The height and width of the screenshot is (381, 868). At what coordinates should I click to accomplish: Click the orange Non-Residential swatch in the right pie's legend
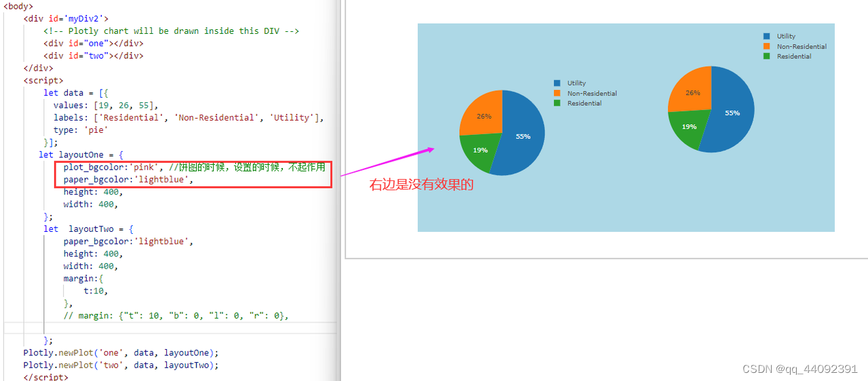tap(767, 47)
